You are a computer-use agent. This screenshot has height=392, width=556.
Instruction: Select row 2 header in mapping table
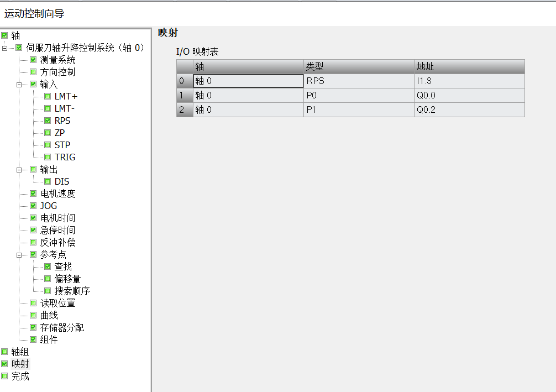coord(185,109)
